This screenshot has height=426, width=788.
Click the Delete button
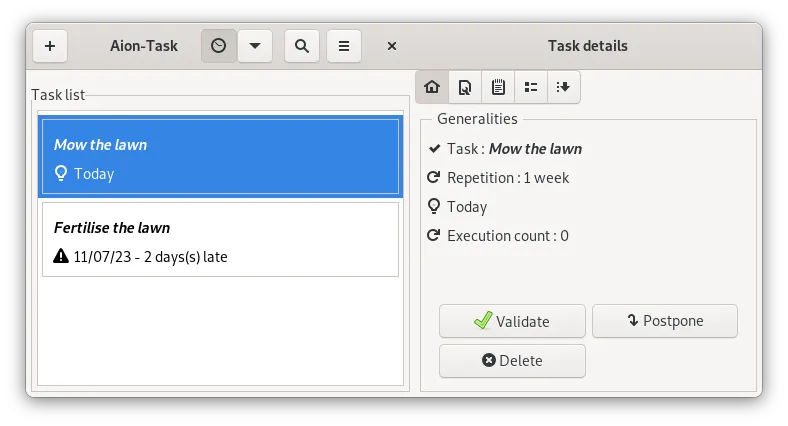point(512,361)
